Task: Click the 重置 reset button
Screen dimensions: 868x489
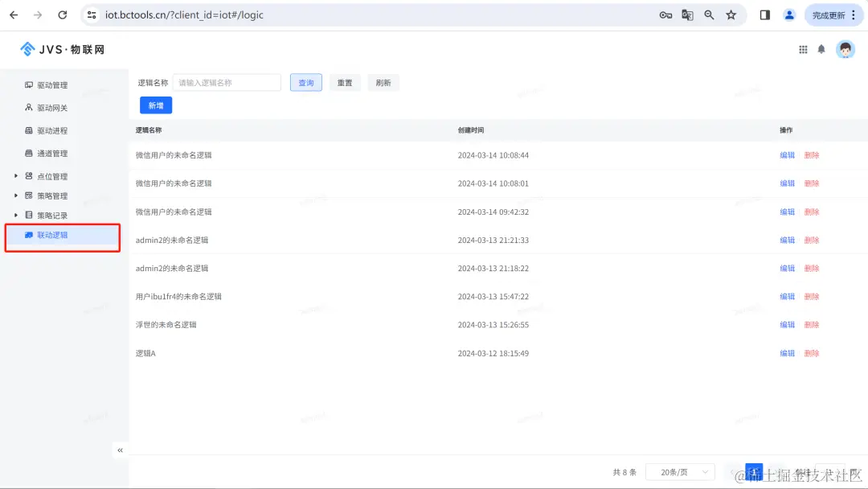Action: click(x=345, y=83)
